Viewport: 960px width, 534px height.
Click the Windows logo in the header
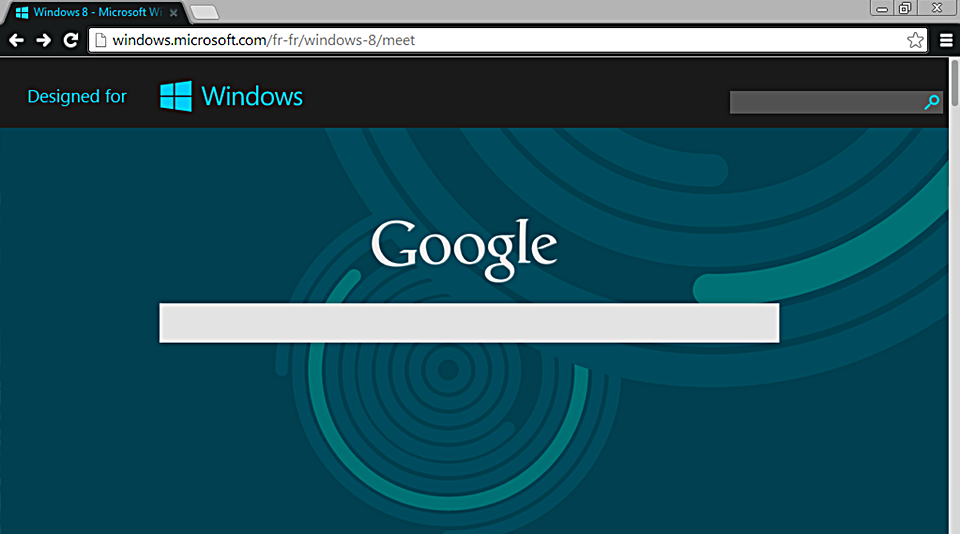176,96
